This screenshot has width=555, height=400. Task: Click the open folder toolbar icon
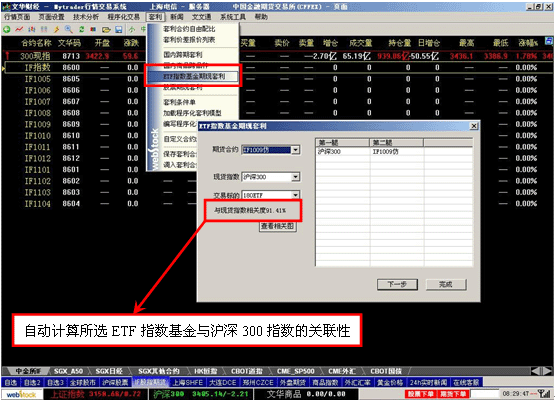pos(106,29)
